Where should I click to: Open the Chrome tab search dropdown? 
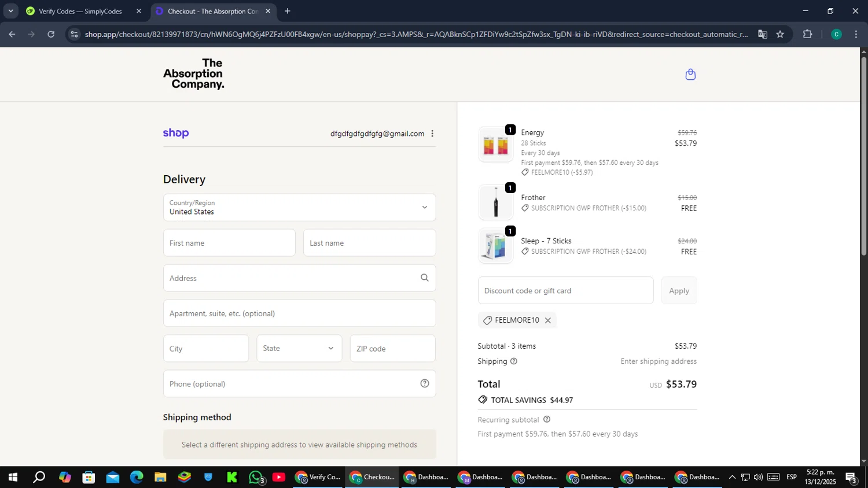(10, 11)
